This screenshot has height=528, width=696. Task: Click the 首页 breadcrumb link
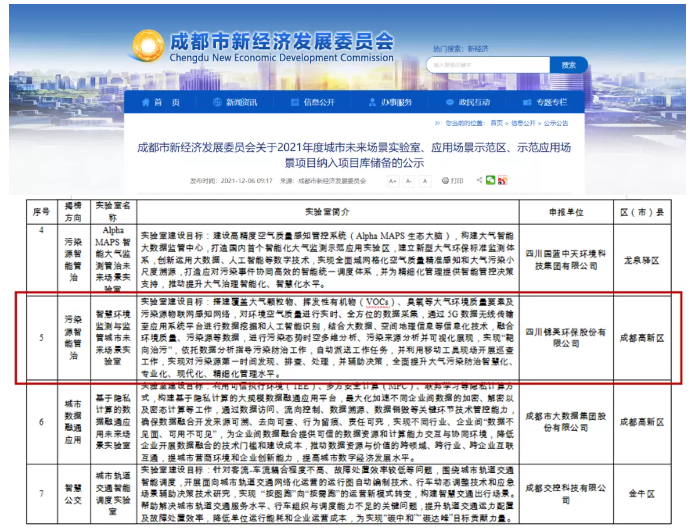tap(497, 123)
